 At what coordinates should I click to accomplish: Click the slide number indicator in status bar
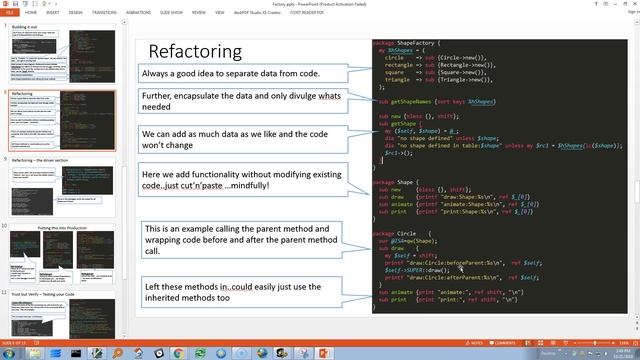(x=14, y=343)
